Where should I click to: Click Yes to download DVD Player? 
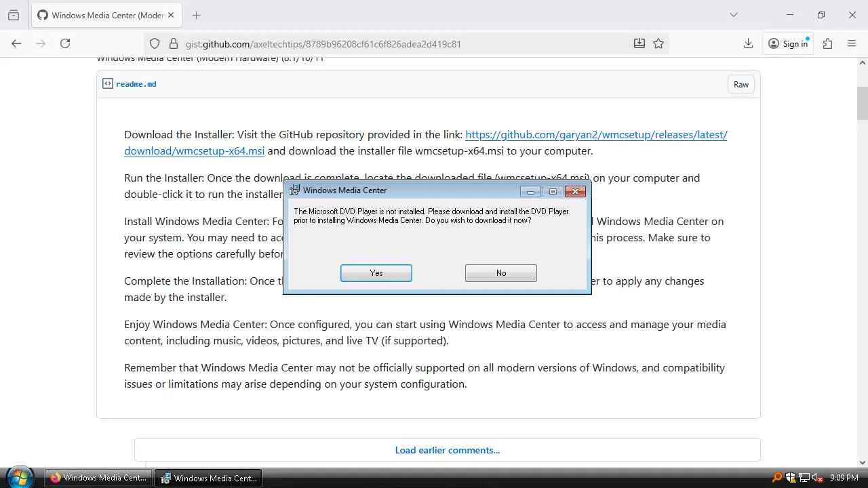pos(376,273)
